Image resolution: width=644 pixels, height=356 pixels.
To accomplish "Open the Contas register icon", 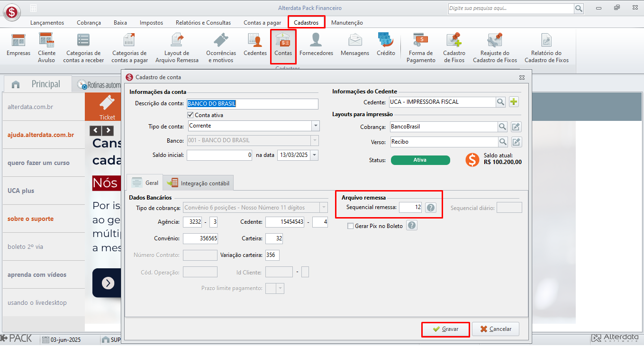I will [283, 47].
